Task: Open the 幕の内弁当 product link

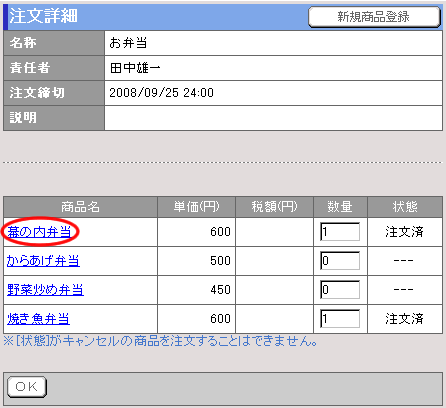Action: point(39,232)
